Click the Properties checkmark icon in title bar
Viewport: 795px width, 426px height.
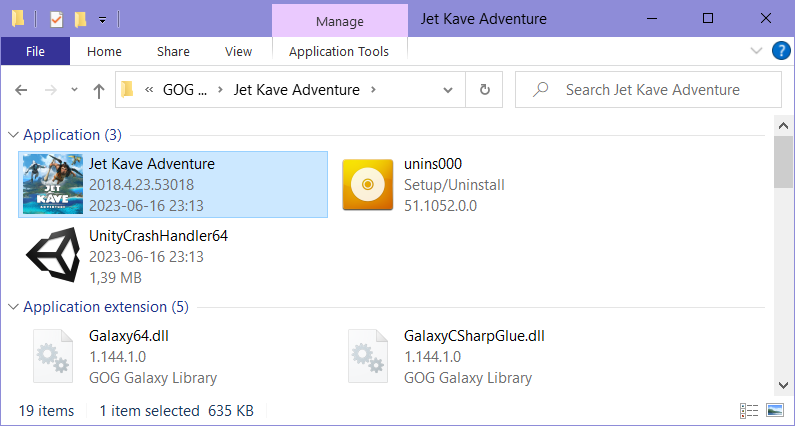click(56, 19)
